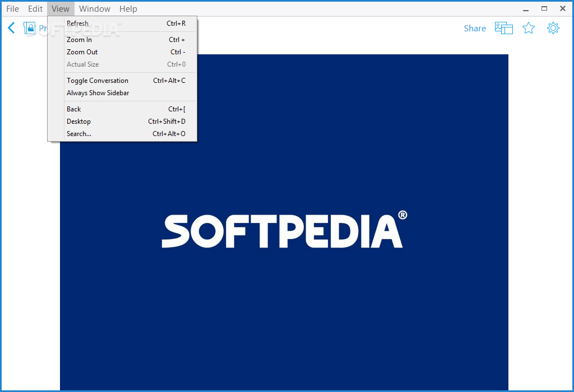Choose Toggle Conversation
Screen dimensions: 574x392
(x=122, y=81)
